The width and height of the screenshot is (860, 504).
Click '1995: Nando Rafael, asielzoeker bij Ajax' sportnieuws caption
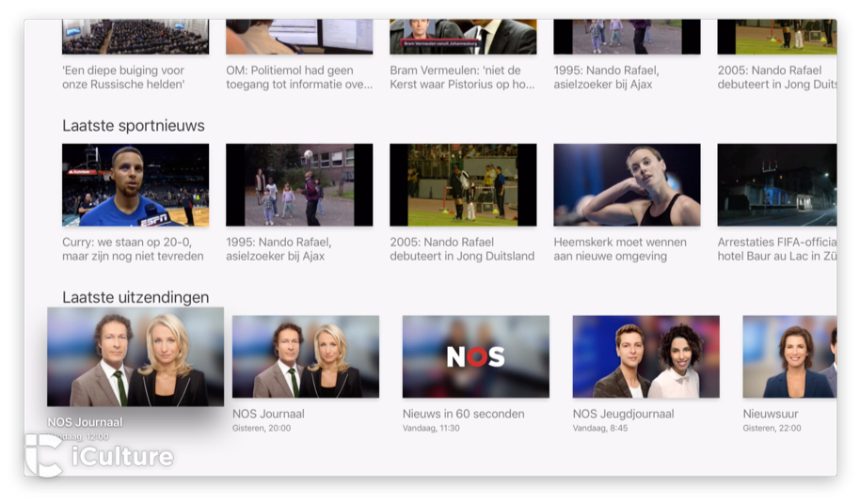(279, 249)
